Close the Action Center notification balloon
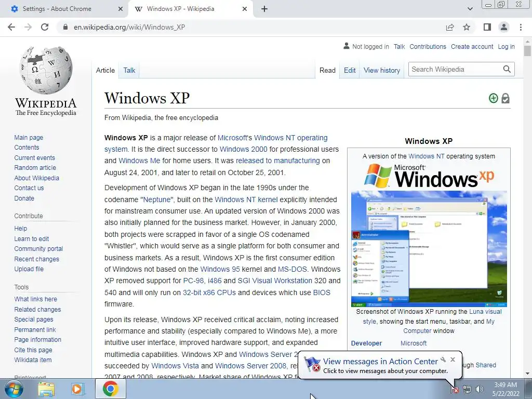 click(x=453, y=360)
